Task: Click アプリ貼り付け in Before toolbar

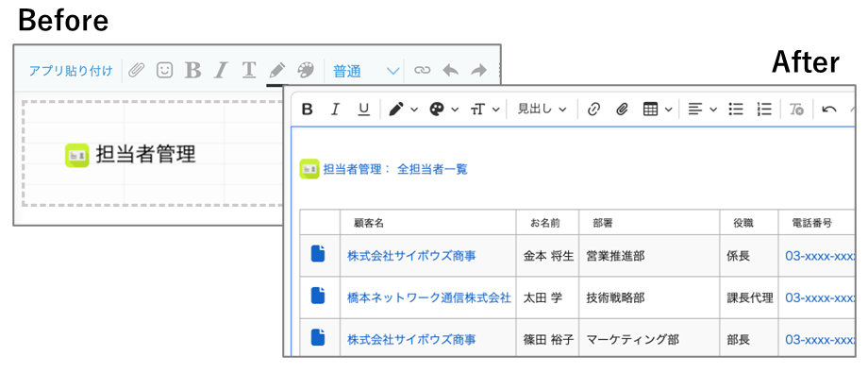Action: [x=71, y=71]
